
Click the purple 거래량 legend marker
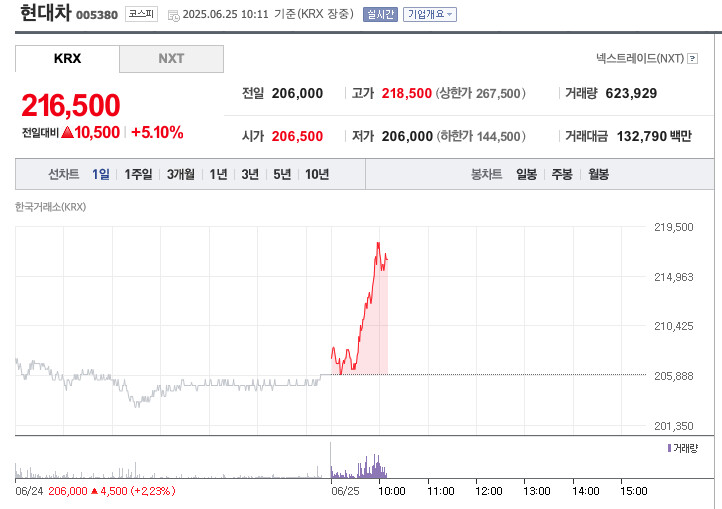coord(669,448)
